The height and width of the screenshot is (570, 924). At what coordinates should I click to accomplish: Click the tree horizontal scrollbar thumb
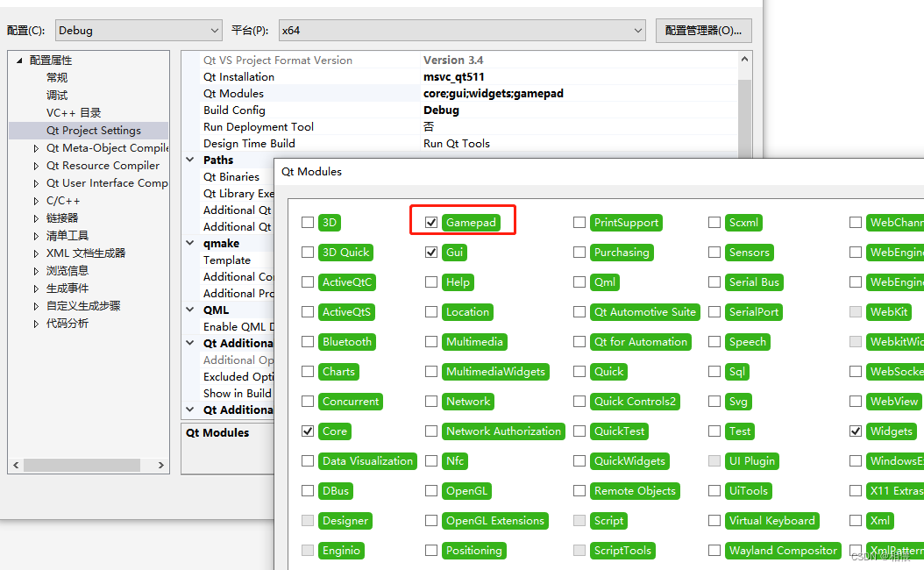tap(82, 465)
